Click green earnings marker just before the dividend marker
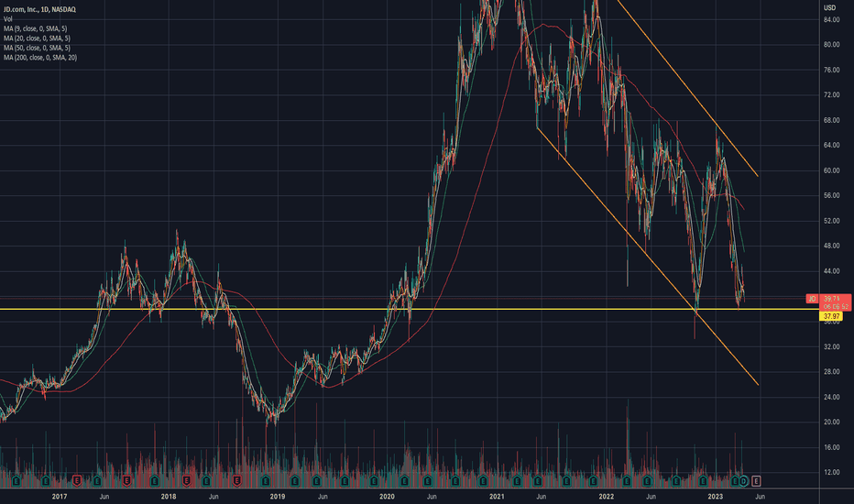This screenshot has height=504, width=854. tap(735, 481)
